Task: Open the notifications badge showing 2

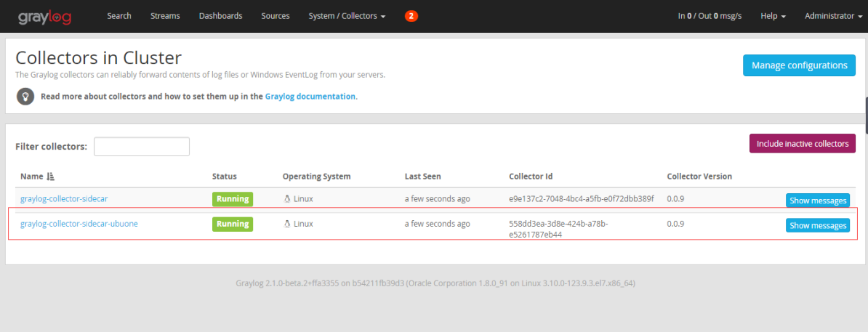Action: pyautogui.click(x=411, y=16)
